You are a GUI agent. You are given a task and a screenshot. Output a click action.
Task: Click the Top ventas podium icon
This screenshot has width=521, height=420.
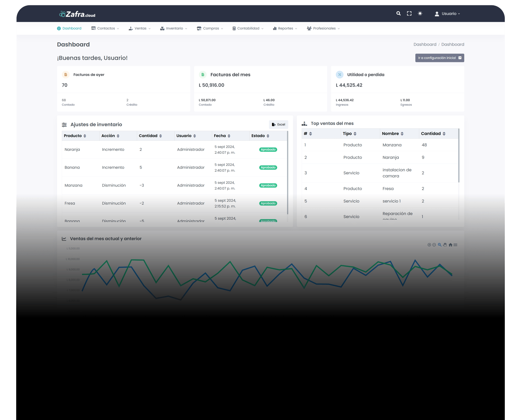(304, 124)
